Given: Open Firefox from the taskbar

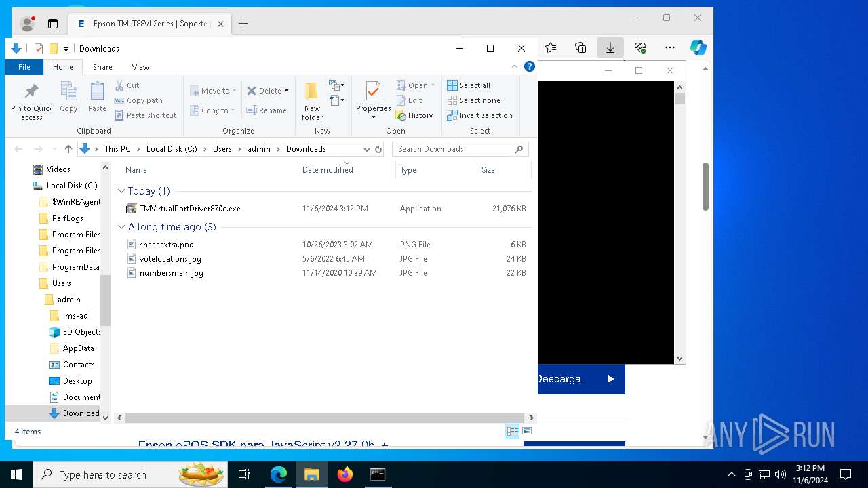Looking at the screenshot, I should 345,474.
